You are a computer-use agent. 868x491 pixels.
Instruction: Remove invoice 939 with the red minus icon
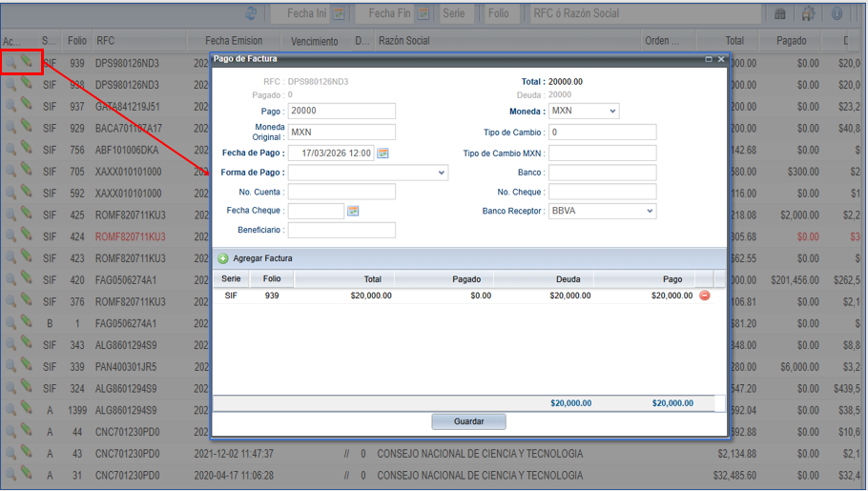click(x=705, y=296)
